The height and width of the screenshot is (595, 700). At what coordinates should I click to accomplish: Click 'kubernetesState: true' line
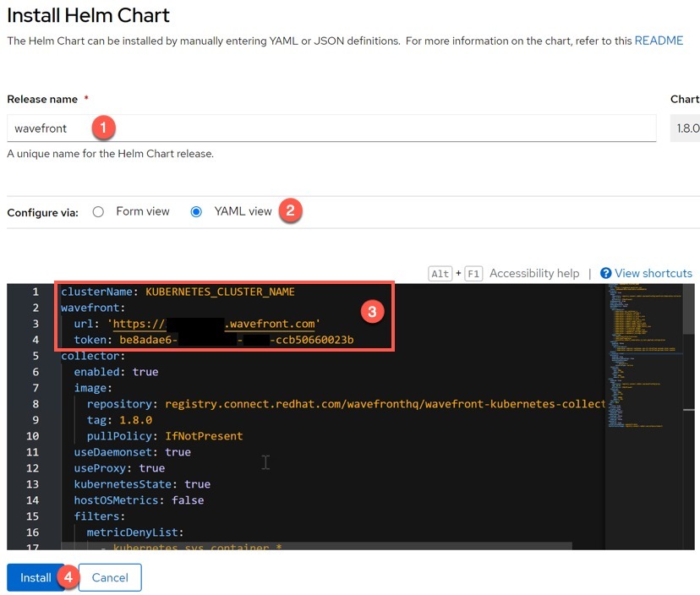(142, 485)
